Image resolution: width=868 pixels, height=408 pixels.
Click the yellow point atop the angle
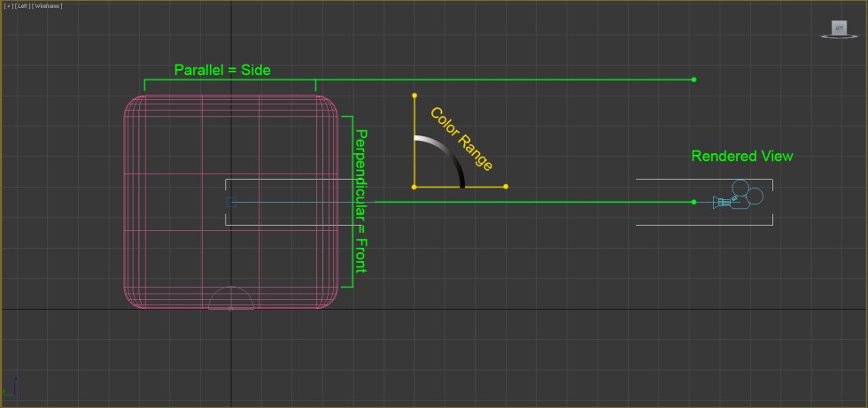[415, 95]
